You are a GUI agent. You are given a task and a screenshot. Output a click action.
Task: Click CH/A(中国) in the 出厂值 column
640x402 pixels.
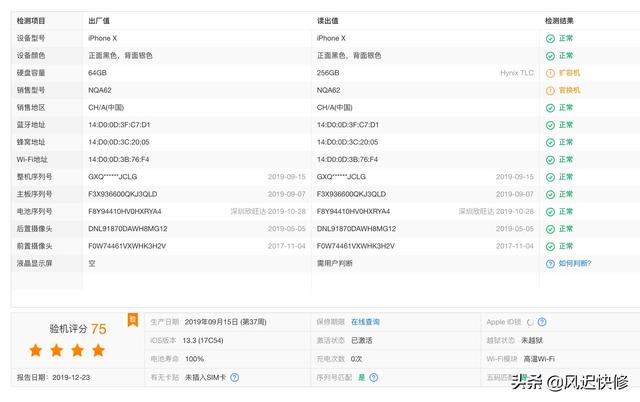point(106,107)
